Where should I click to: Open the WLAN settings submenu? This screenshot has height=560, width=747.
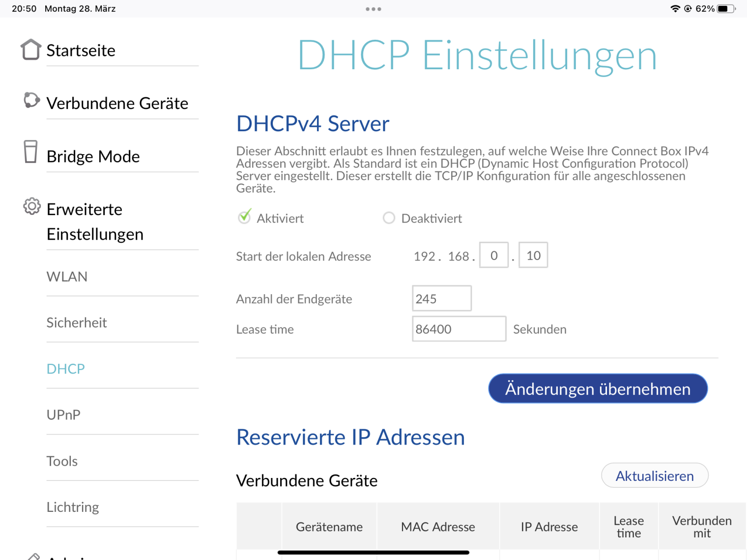[x=67, y=277]
